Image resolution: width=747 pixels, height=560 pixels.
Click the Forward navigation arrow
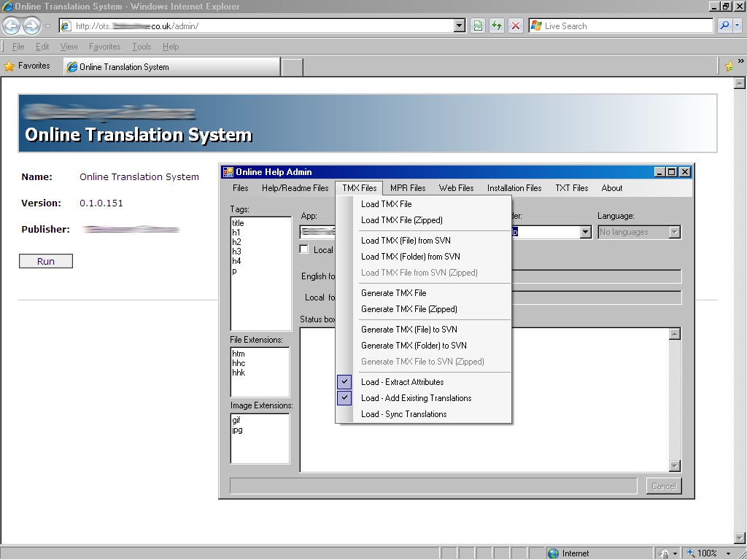30,26
